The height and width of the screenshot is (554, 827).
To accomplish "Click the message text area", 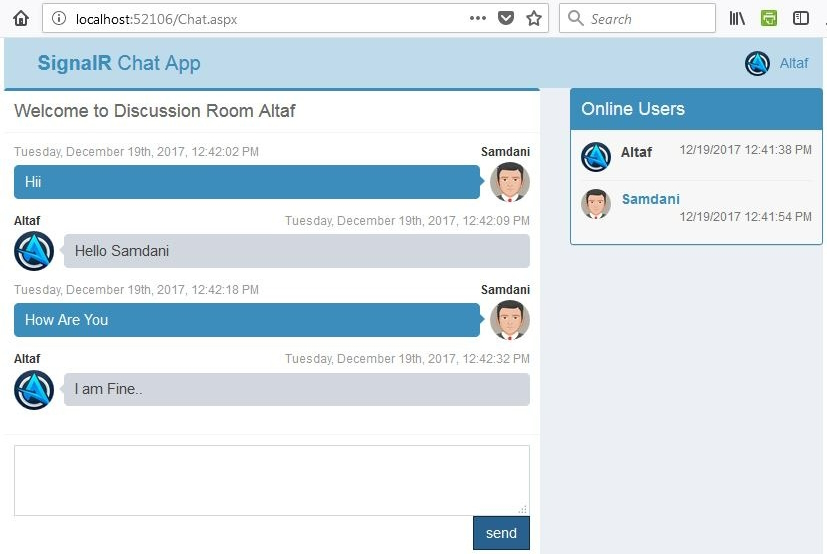I will click(272, 480).
